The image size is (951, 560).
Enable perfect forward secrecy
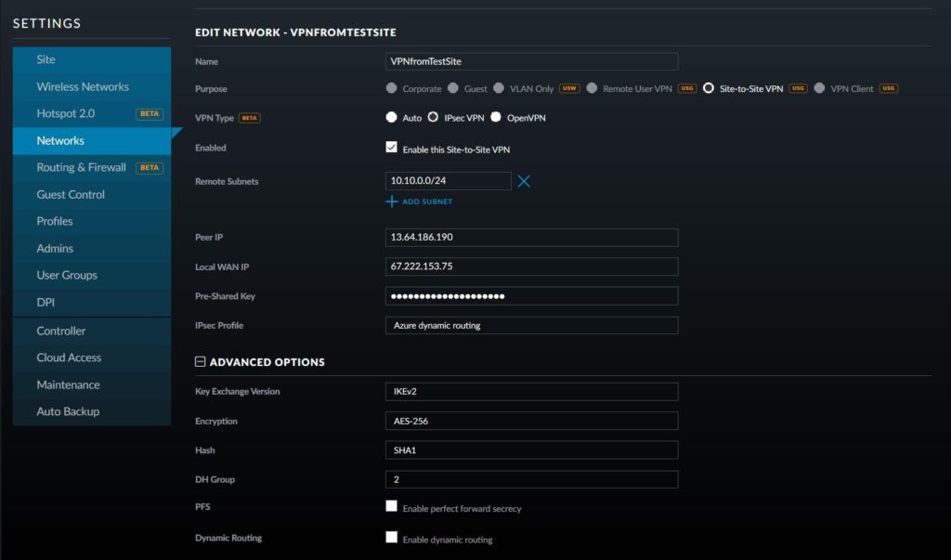tap(392, 507)
